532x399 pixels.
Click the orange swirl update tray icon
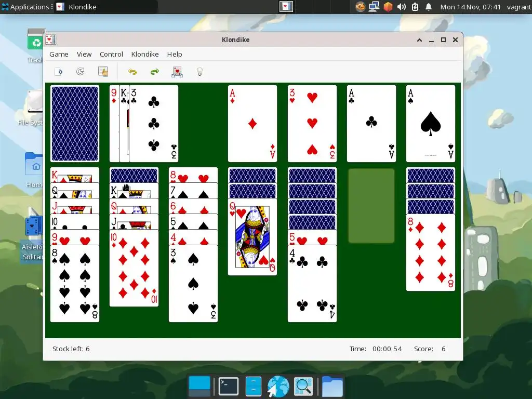[361, 7]
